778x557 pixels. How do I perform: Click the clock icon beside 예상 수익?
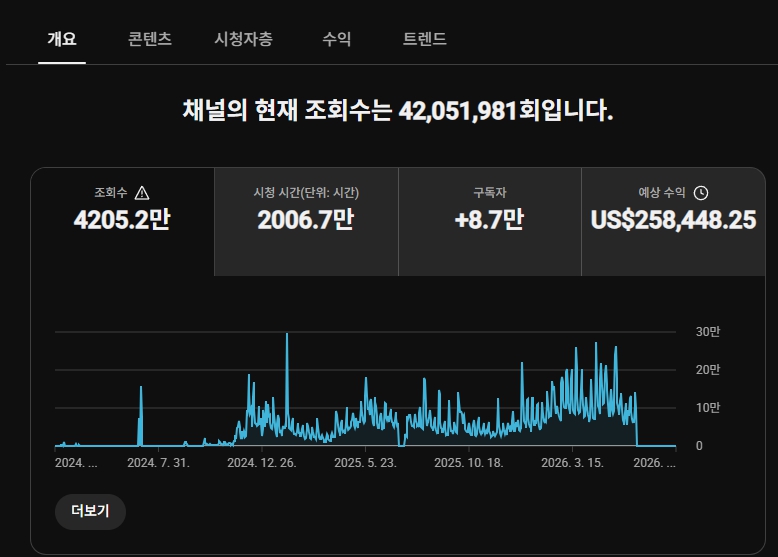pos(701,193)
